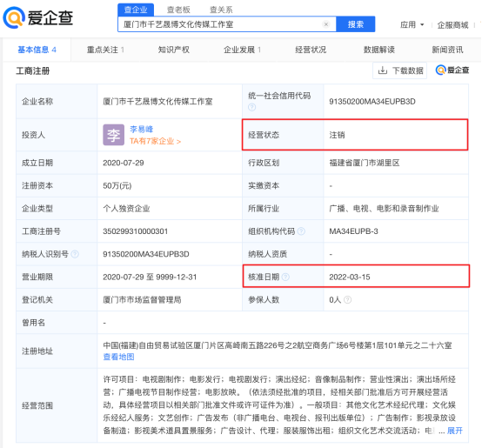
Task: Open the 经营状况 tab
Action: pyautogui.click(x=311, y=50)
